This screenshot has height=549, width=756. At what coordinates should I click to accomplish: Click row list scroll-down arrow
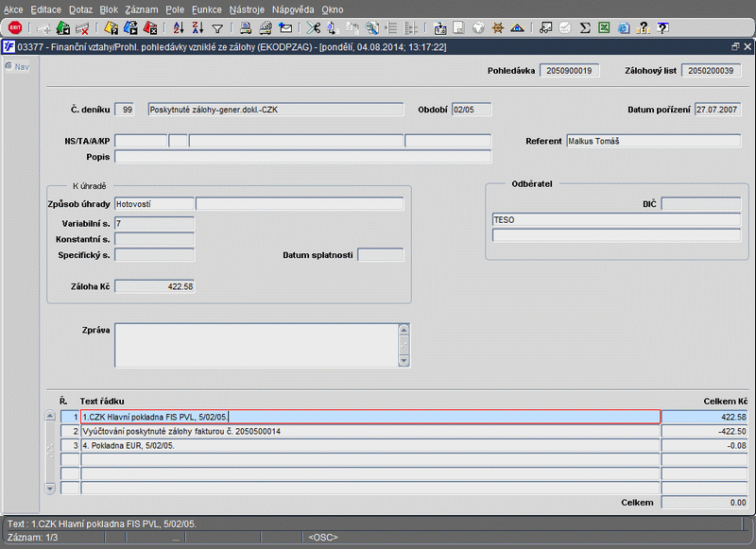click(x=50, y=489)
